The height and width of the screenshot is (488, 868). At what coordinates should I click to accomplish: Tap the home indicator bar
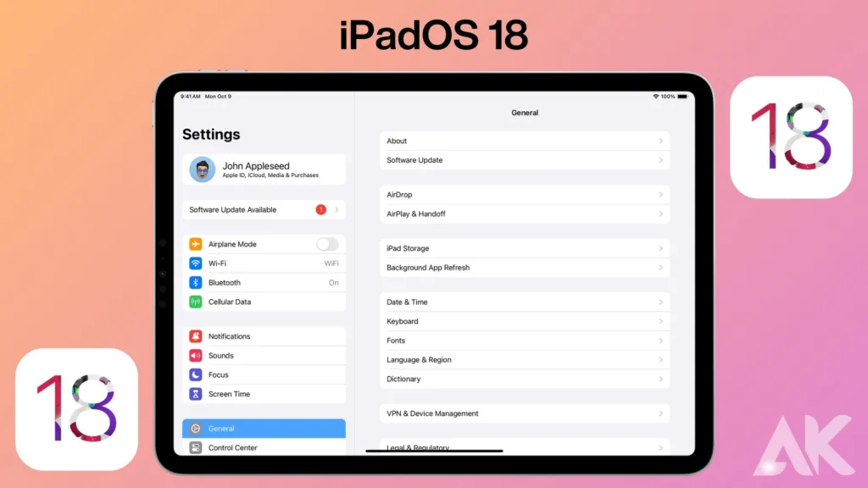coord(435,451)
